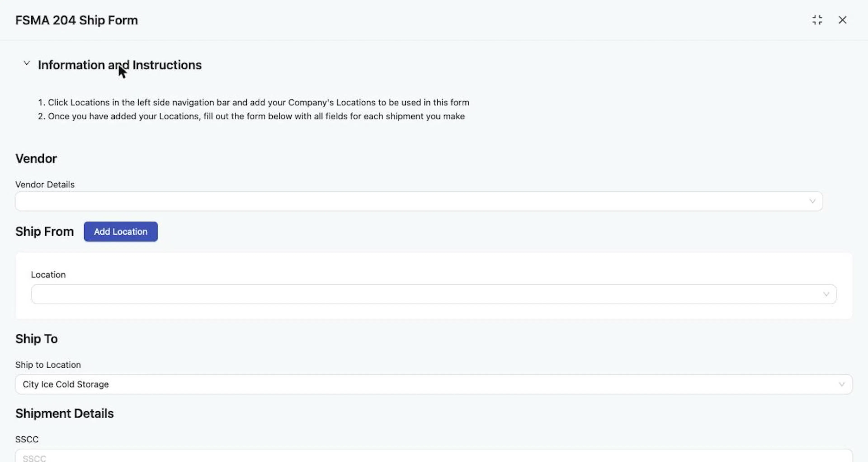868x462 pixels.
Task: Click instruction two about filling out the form
Action: (251, 116)
